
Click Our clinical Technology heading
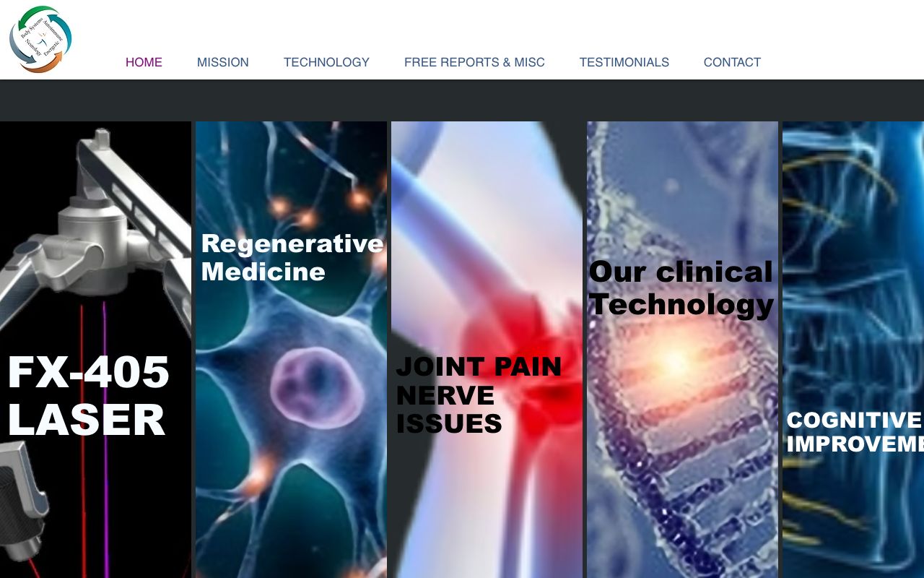681,288
